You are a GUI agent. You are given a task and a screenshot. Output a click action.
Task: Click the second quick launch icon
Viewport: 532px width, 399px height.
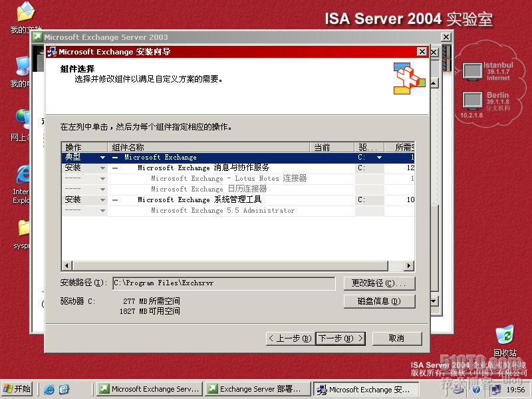coord(64,389)
